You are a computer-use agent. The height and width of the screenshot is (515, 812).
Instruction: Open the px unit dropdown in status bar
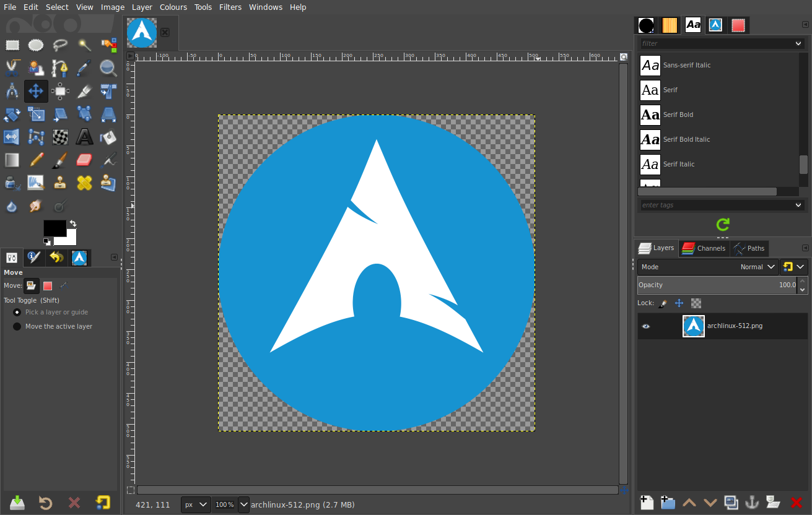point(196,504)
